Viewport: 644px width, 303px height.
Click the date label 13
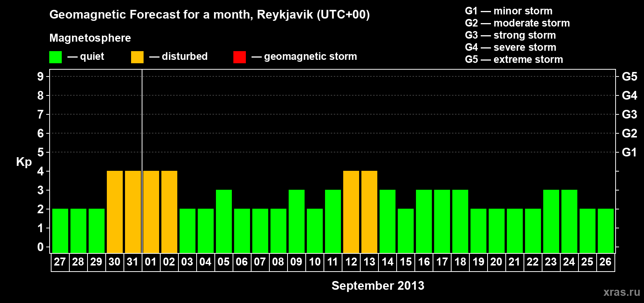pos(369,262)
